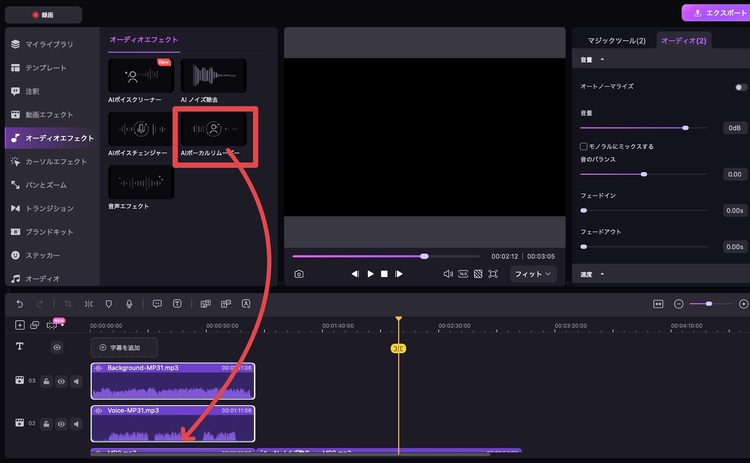The width and height of the screenshot is (750, 463).
Task: Step to next frame
Action: pos(398,274)
